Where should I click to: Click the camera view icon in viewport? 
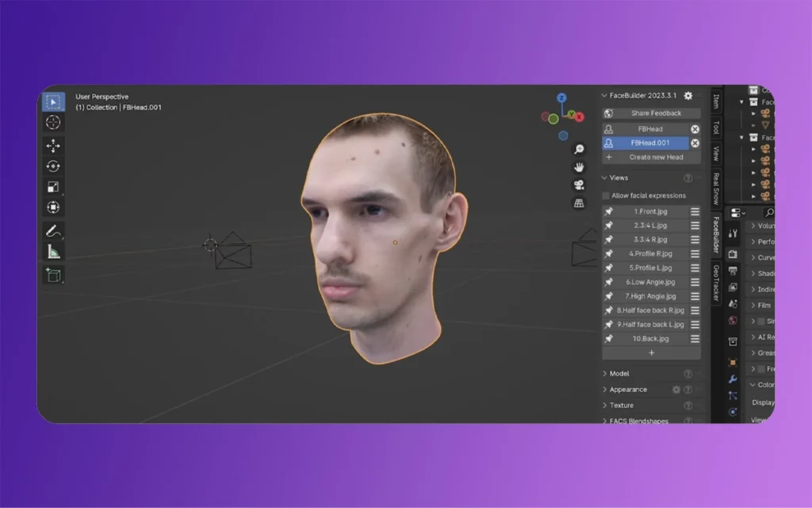pyautogui.click(x=579, y=185)
